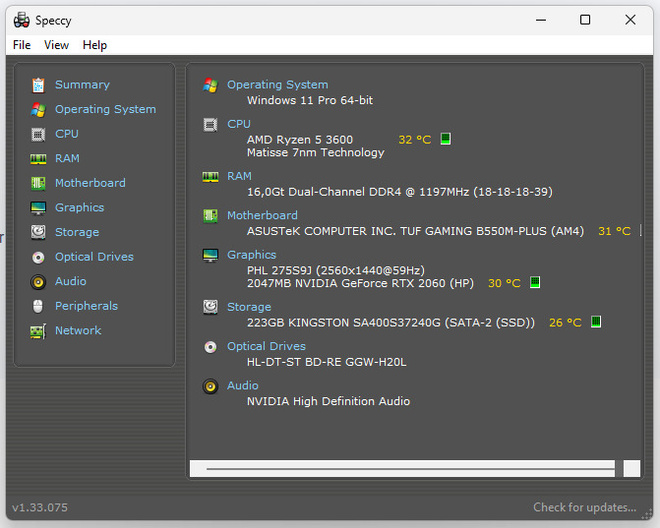This screenshot has height=528, width=660.
Task: Select Optical Drives in the sidebar
Action: click(x=95, y=257)
